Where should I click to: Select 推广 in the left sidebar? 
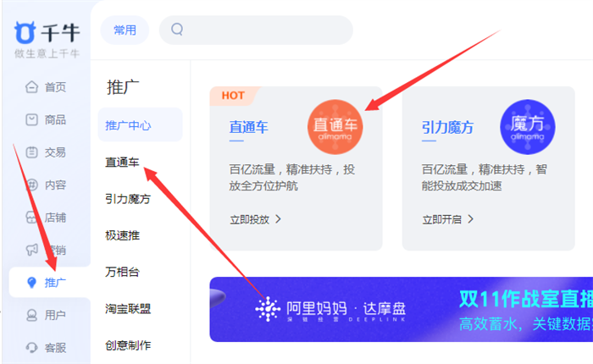point(50,282)
